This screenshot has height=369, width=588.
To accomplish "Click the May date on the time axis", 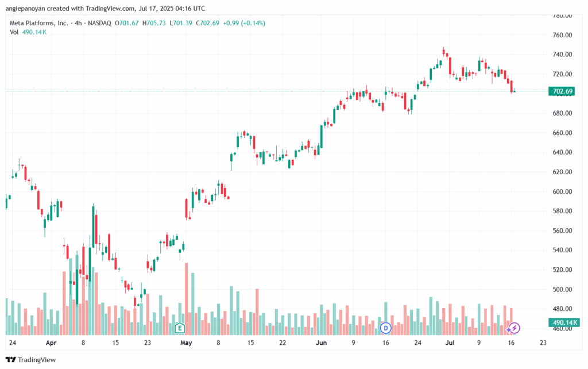I will coord(186,343).
